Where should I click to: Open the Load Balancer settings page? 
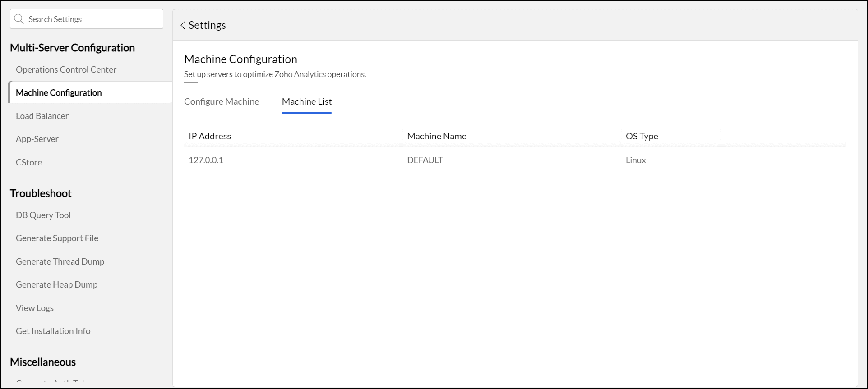tap(42, 116)
